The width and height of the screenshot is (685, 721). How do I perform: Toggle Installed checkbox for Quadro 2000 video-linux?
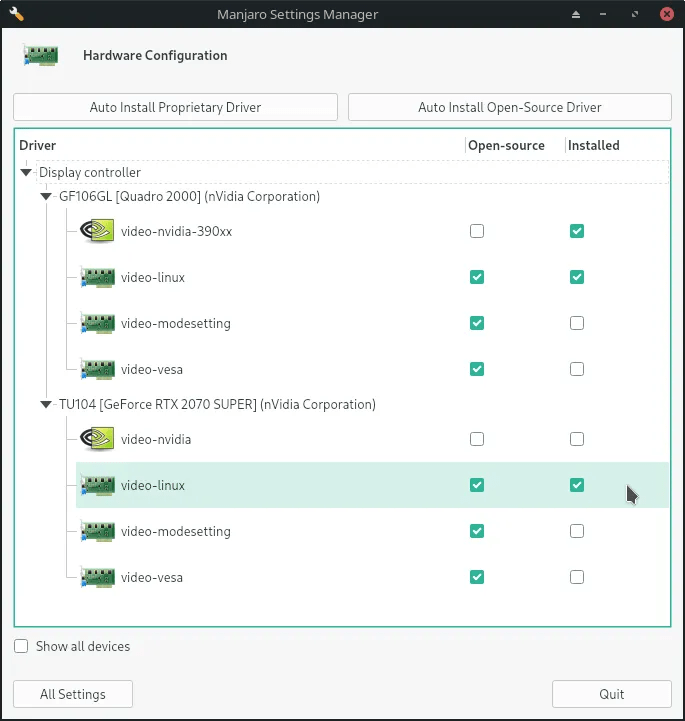tap(577, 277)
